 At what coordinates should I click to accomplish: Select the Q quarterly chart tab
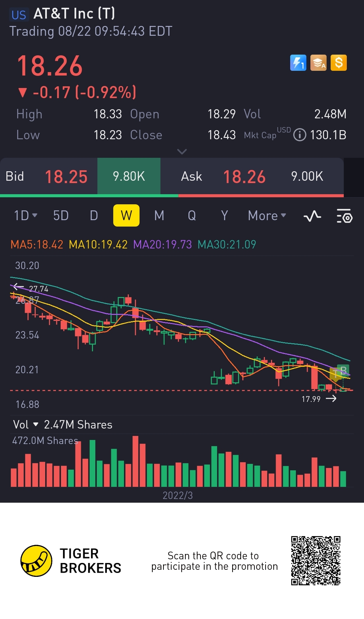[x=192, y=215]
